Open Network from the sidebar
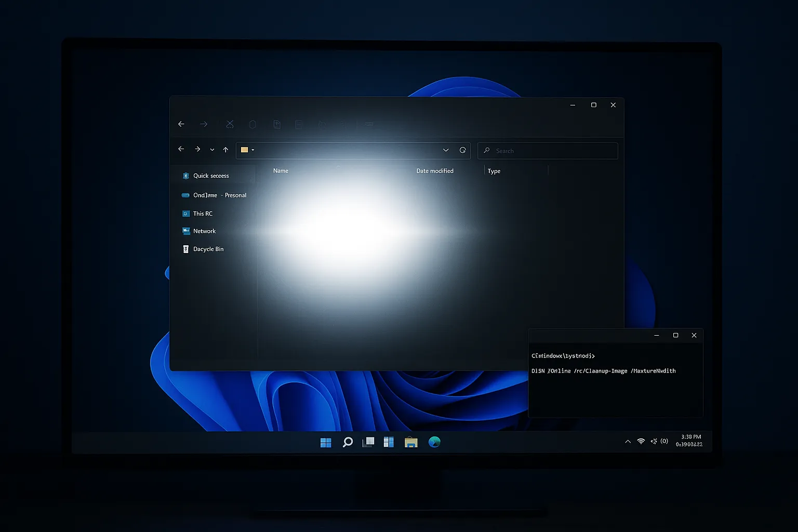Viewport: 798px width, 532px height. point(204,231)
